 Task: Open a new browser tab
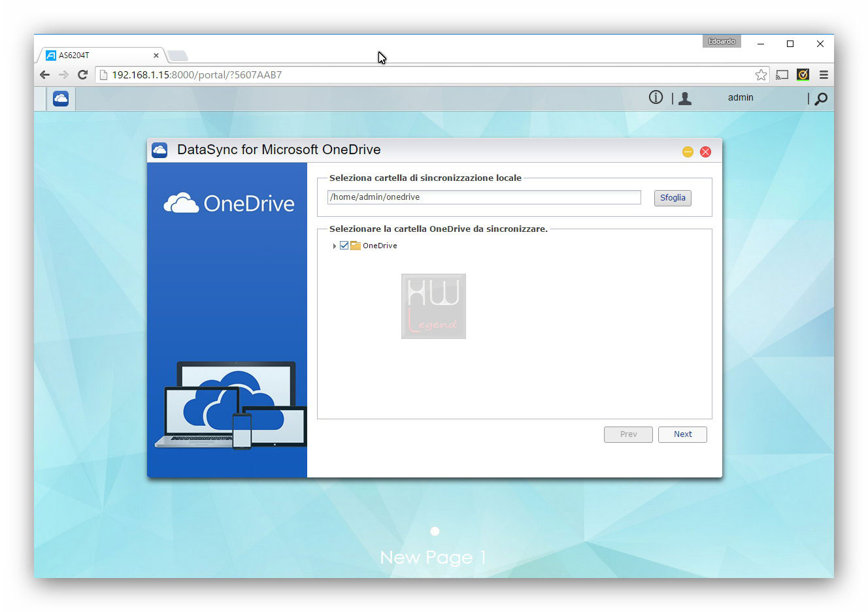click(178, 56)
